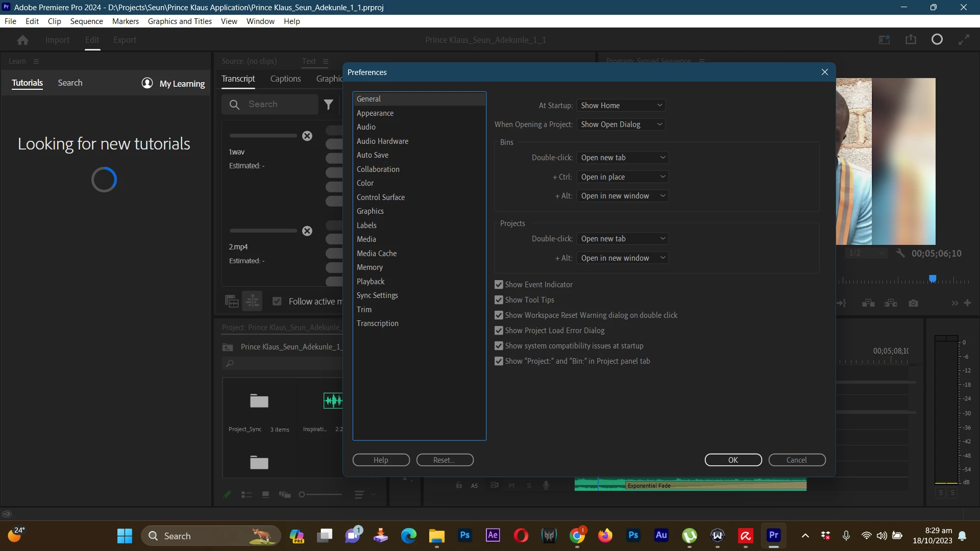Click the Home icon in workspace bar
Image resolution: width=980 pixels, height=551 pixels.
point(22,40)
